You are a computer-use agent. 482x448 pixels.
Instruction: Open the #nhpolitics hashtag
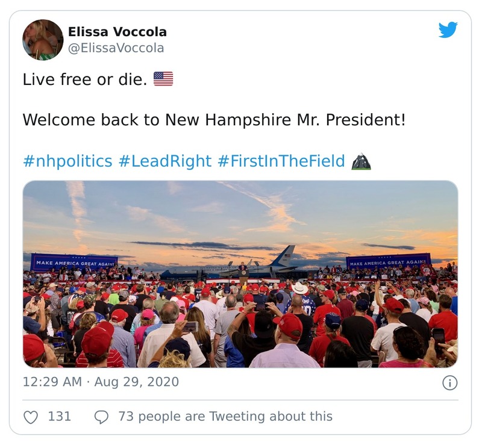(67, 161)
